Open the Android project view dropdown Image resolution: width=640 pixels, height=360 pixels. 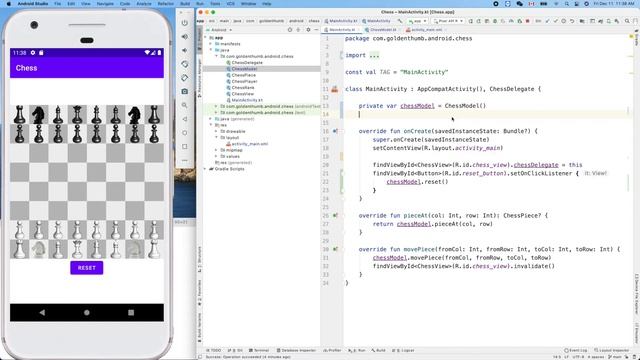tap(220, 30)
